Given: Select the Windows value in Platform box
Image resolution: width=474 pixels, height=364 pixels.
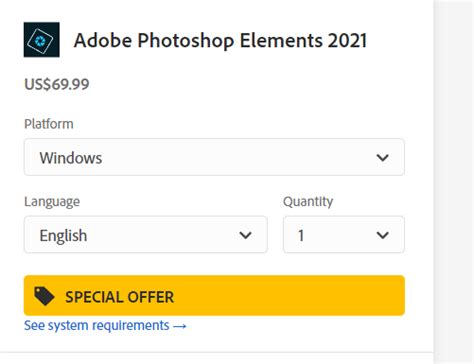Looking at the screenshot, I should click(x=71, y=158).
